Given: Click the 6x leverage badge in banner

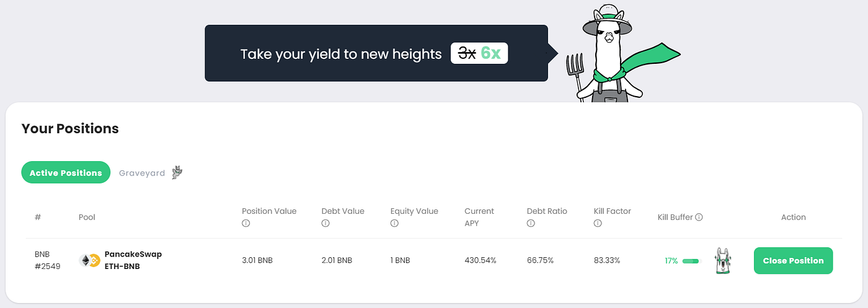Looking at the screenshot, I should [x=490, y=53].
